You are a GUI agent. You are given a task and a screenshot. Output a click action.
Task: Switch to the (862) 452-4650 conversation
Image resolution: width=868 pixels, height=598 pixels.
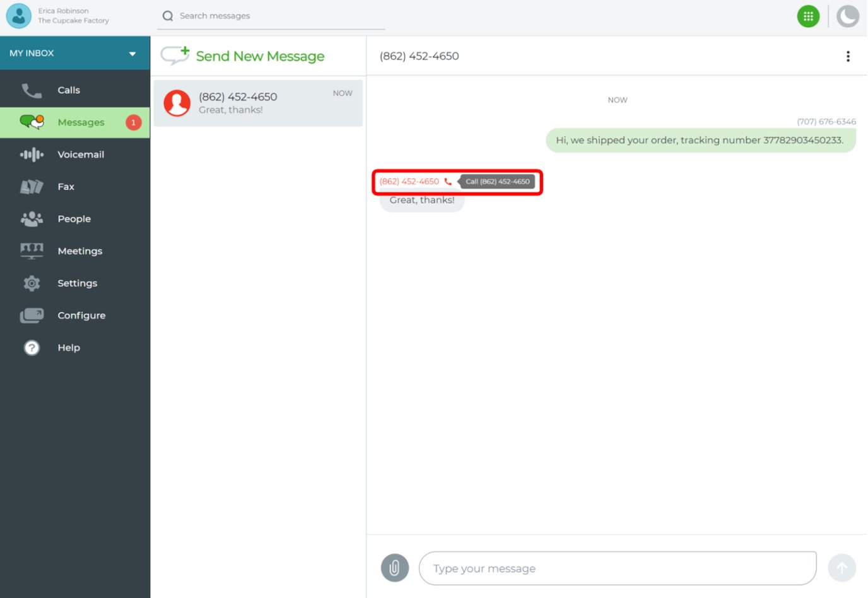(x=257, y=103)
